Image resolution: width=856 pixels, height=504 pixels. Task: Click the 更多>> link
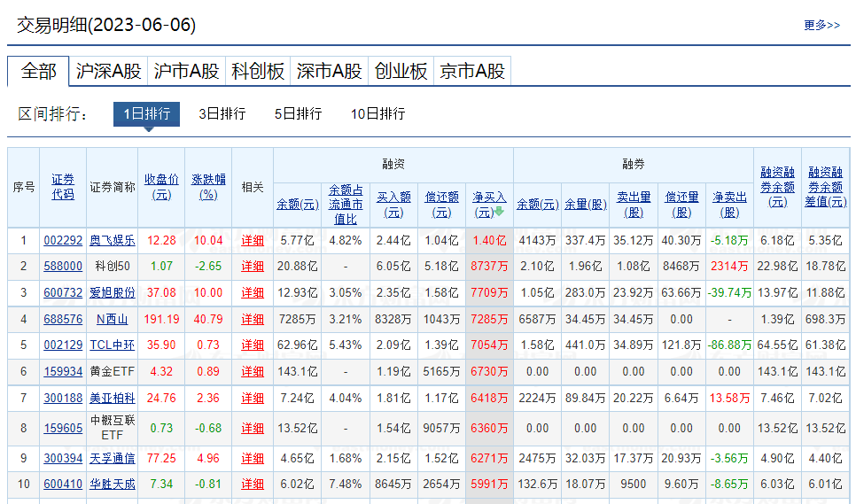[x=821, y=25]
